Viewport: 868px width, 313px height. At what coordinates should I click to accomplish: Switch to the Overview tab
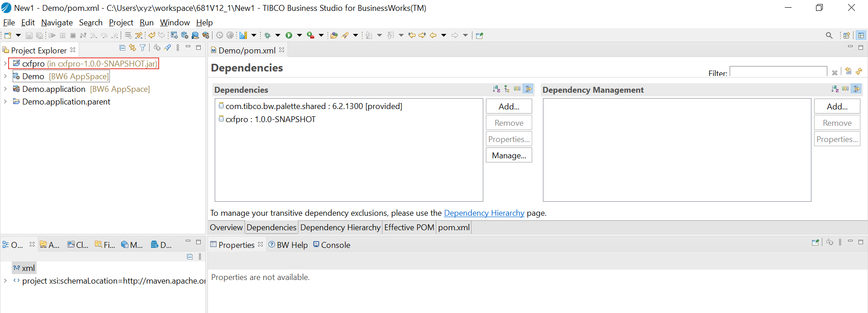click(226, 227)
